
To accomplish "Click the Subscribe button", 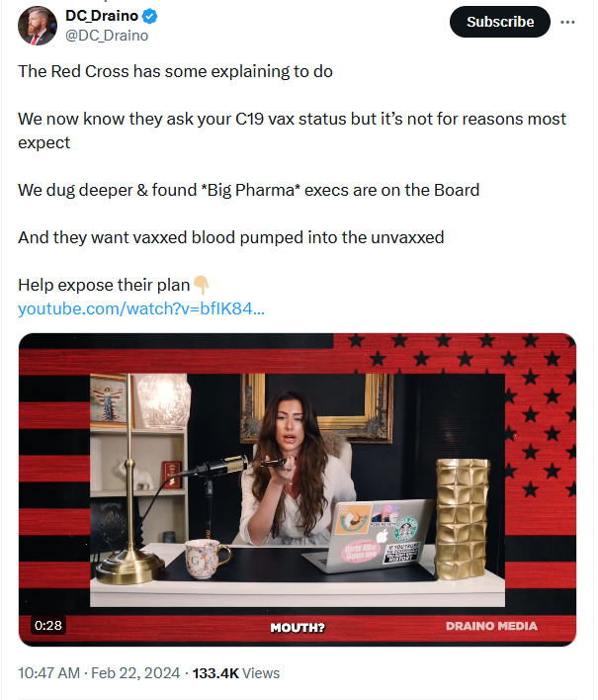I will (x=500, y=22).
